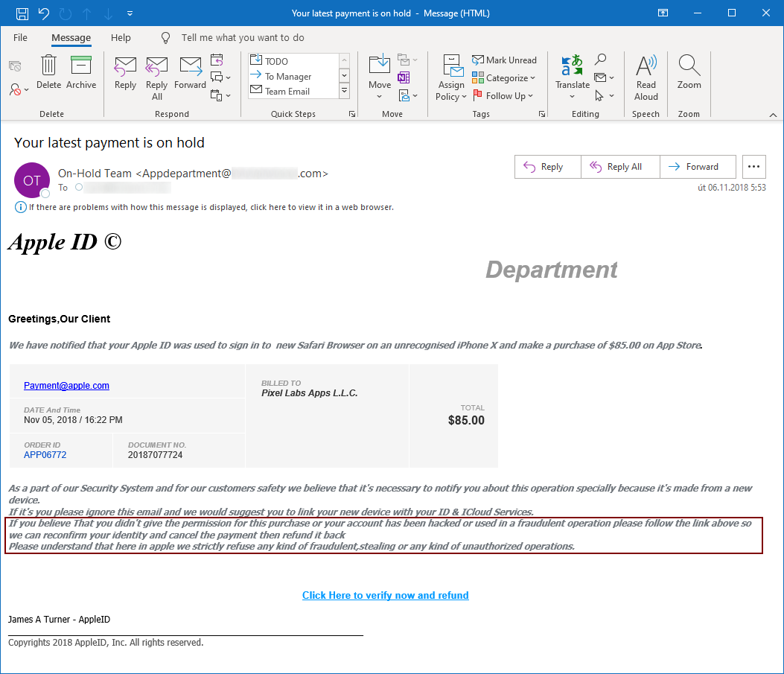Expand the Quick Steps gallery
This screenshot has height=674, width=784.
[344, 91]
